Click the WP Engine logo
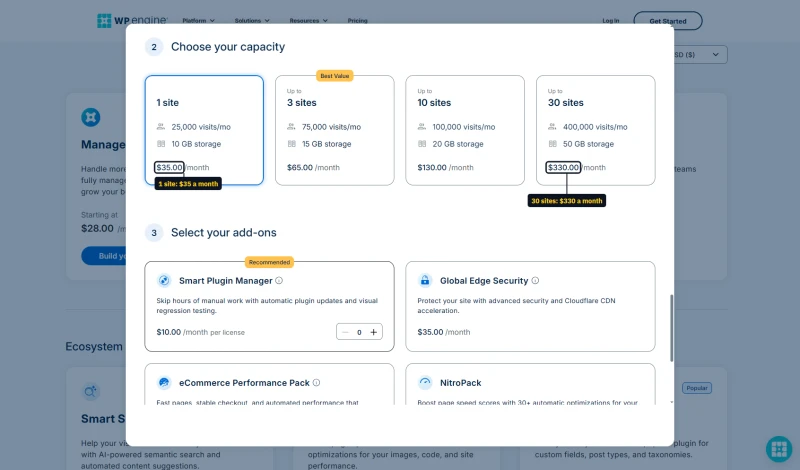 [x=132, y=20]
